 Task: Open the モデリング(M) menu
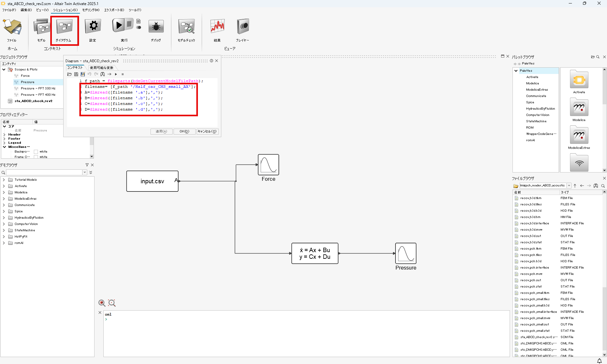point(91,10)
